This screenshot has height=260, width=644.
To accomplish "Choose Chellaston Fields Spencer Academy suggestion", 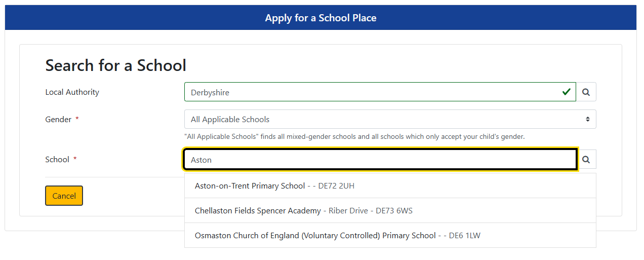I will [x=258, y=211].
